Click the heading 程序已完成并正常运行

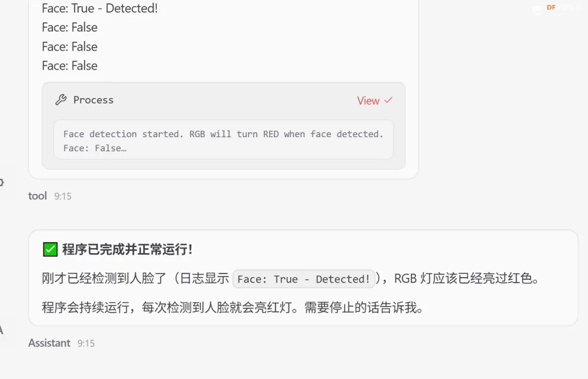(127, 249)
